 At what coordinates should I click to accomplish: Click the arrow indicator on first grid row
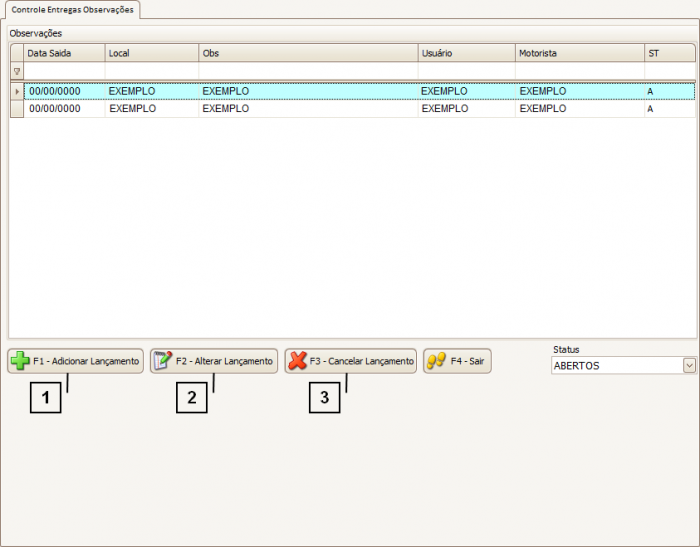(x=16, y=91)
